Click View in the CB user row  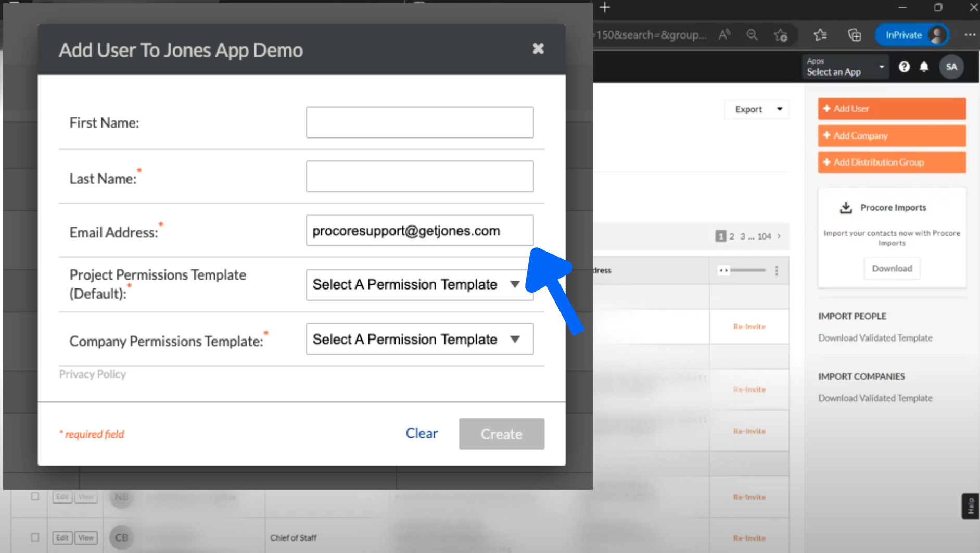click(86, 537)
